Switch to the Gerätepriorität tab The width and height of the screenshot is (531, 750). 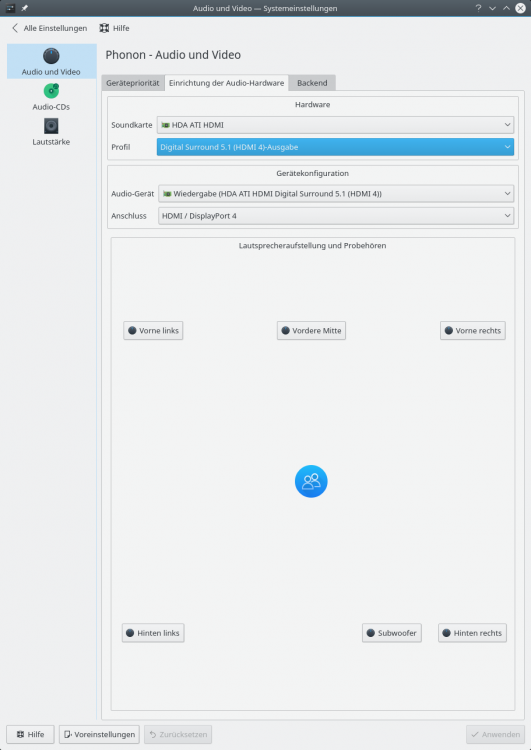(x=133, y=83)
